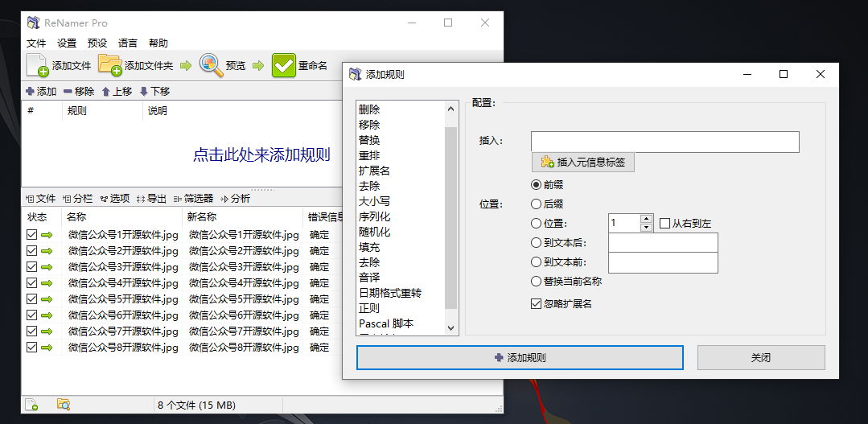Uncheck file 微信公众号1开源软件.jpg checkbox
The image size is (868, 424).
point(31,235)
